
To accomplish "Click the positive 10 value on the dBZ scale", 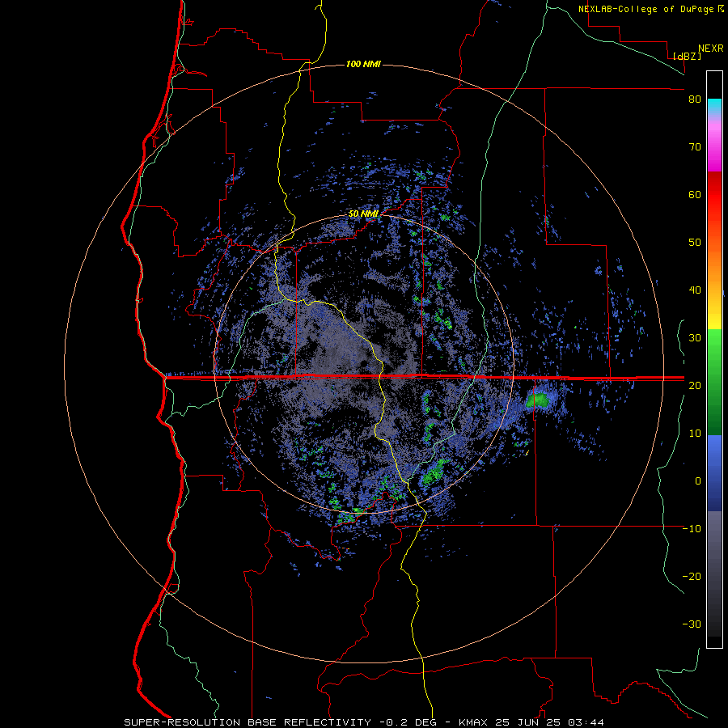I will [x=695, y=434].
